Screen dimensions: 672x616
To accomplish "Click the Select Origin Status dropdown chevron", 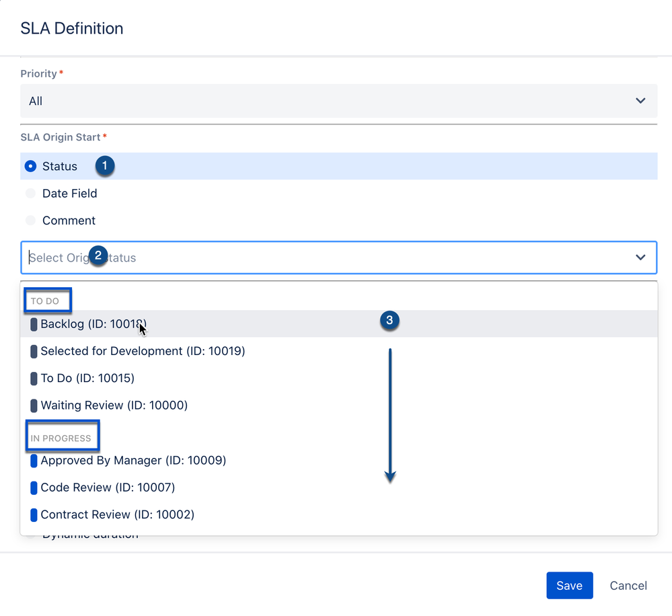I will (x=640, y=258).
